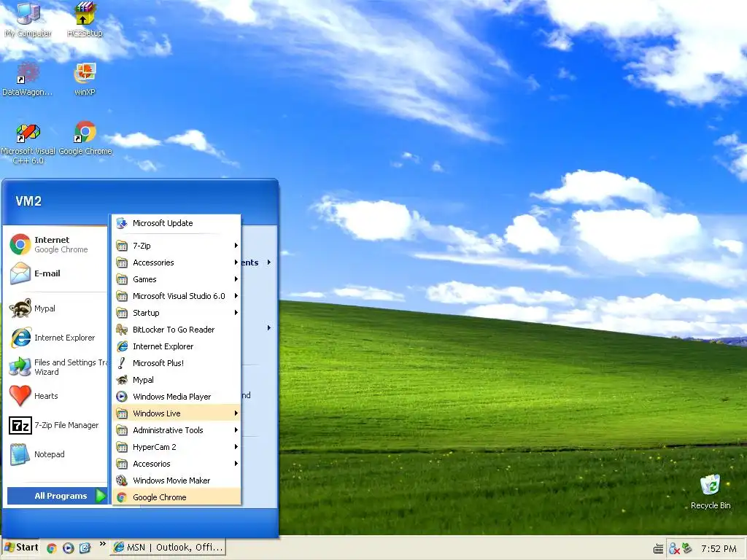Launch Windows Media Player from All Programs
This screenshot has width=747, height=560.
point(177,396)
